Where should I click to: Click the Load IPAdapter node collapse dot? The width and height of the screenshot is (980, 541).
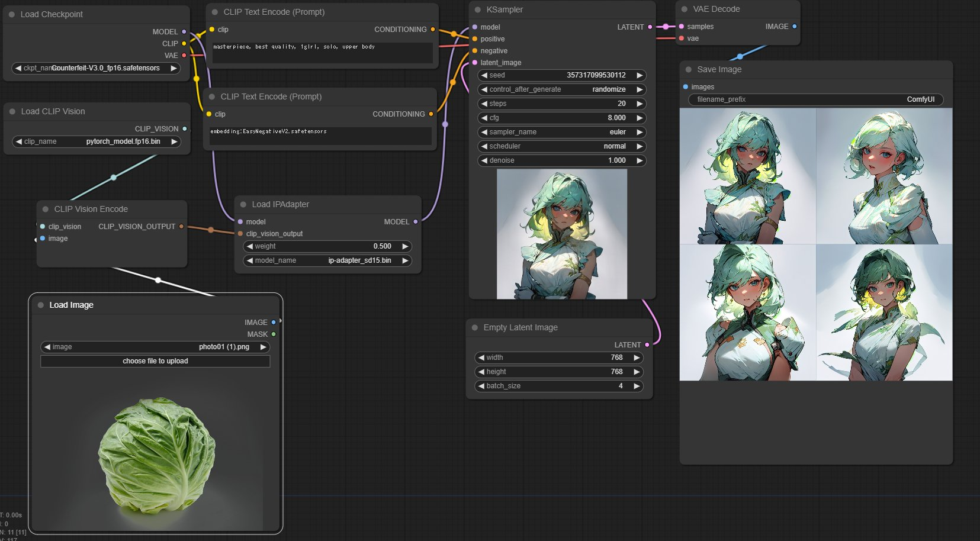click(x=243, y=204)
